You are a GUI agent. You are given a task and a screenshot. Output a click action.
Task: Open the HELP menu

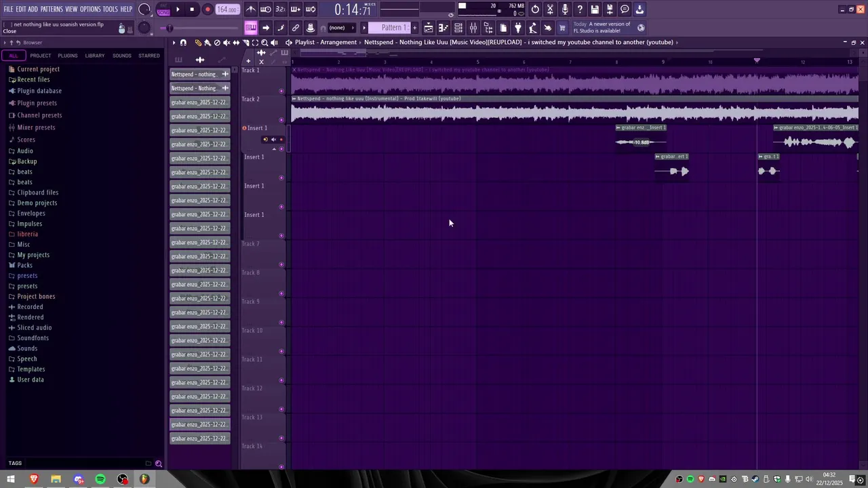point(126,9)
